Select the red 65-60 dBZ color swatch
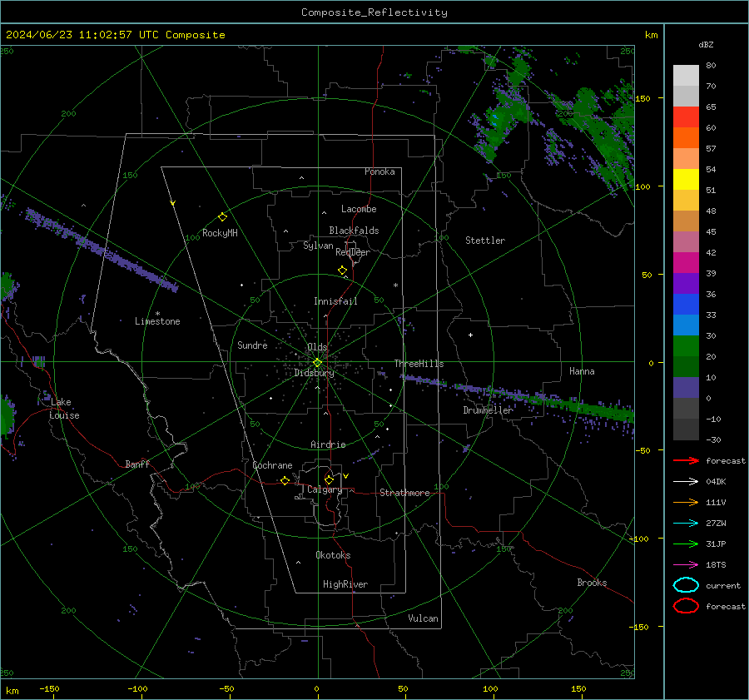Screen dimensions: 749x700 [686, 117]
